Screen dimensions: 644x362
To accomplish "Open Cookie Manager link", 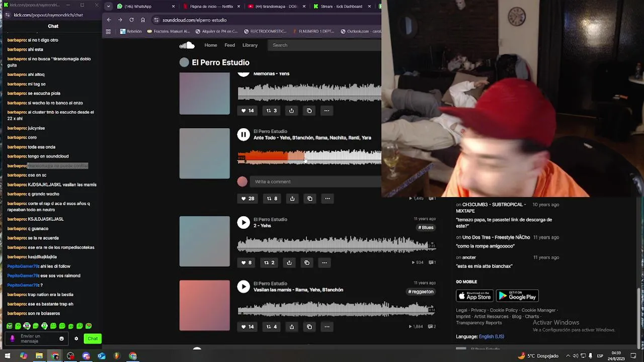I will [538, 310].
